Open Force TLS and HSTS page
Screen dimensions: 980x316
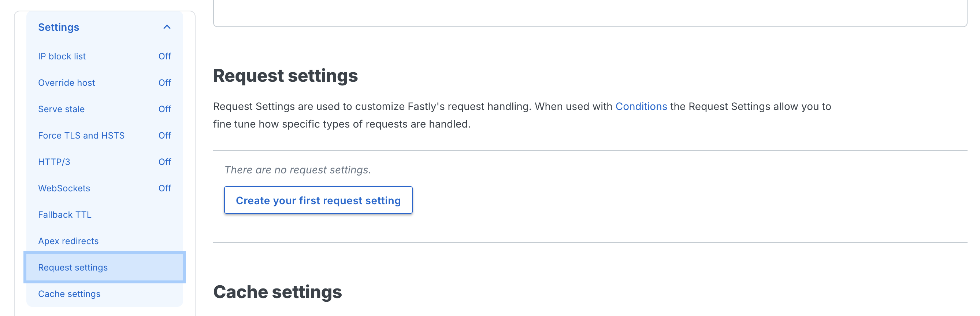[x=81, y=135]
